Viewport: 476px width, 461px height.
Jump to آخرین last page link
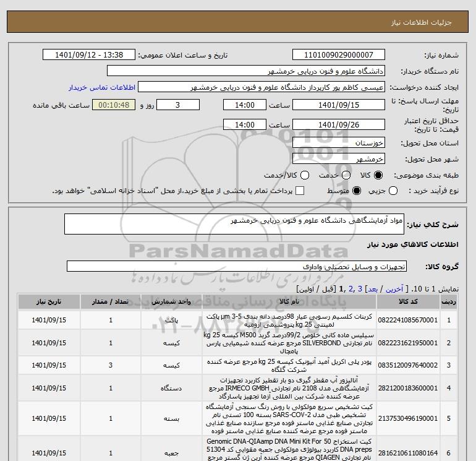394,289
